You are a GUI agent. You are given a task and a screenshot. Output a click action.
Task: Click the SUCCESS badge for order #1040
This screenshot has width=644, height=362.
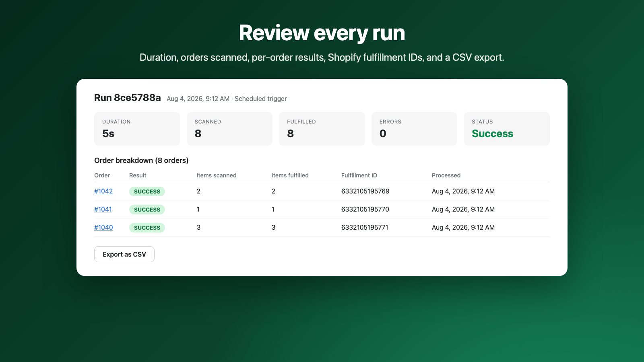pos(147,228)
